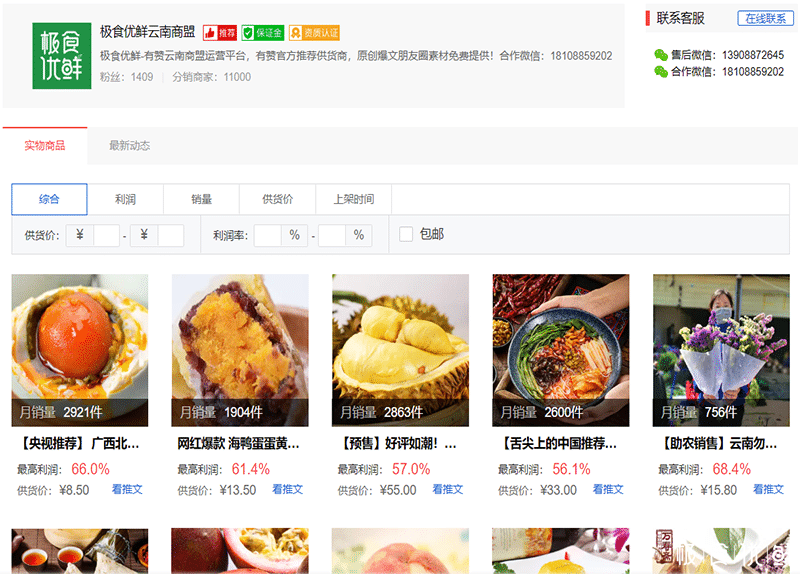Open the 【舌尖上的中国推荐... product title
Viewport: 800px width, 574px height.
pos(558,443)
